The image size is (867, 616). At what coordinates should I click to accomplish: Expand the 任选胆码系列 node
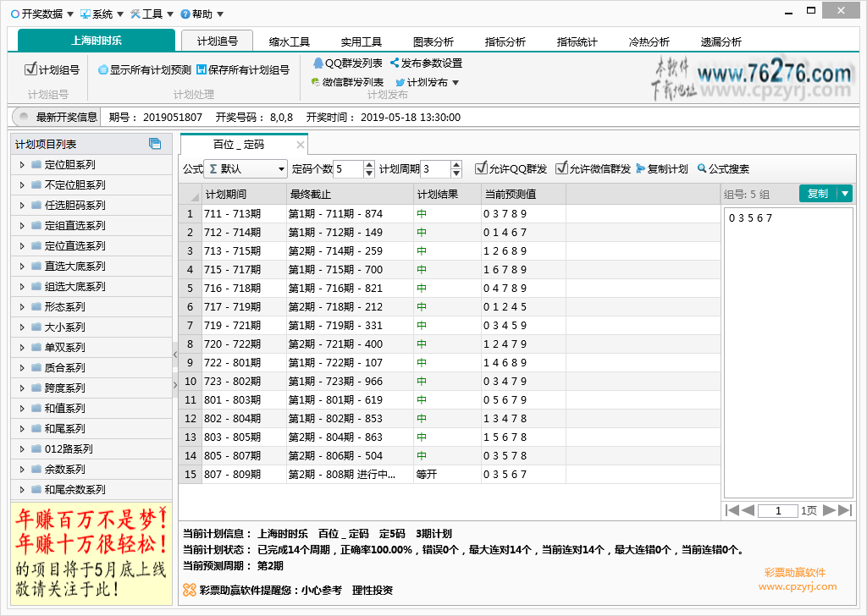point(22,206)
